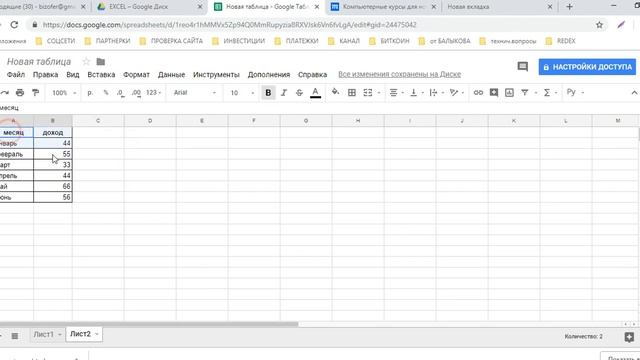Open the 100% zoom dropdown

click(64, 93)
